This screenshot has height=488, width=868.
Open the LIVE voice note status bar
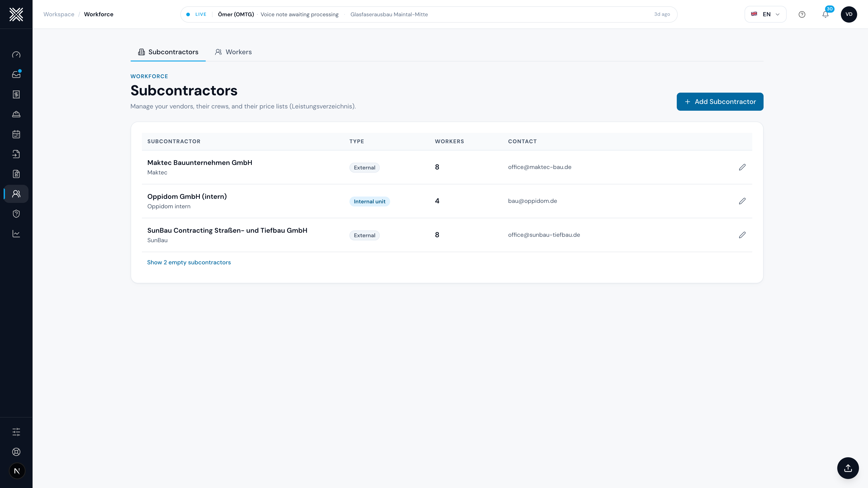click(429, 14)
